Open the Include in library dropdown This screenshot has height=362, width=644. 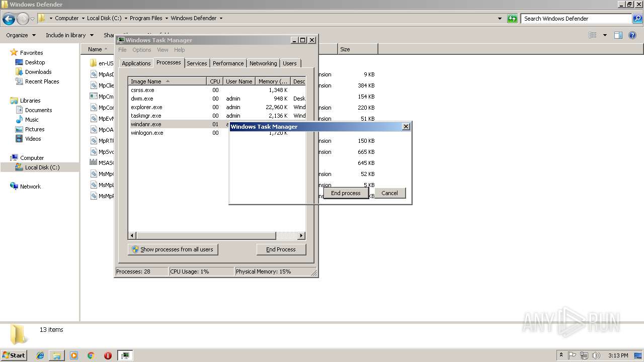click(x=69, y=35)
